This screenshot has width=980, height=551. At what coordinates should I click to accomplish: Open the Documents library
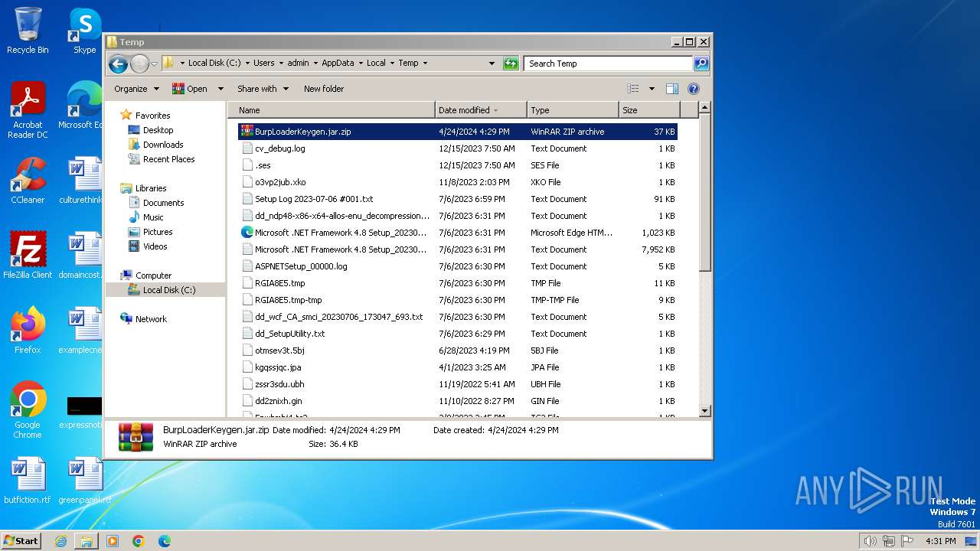coord(163,203)
